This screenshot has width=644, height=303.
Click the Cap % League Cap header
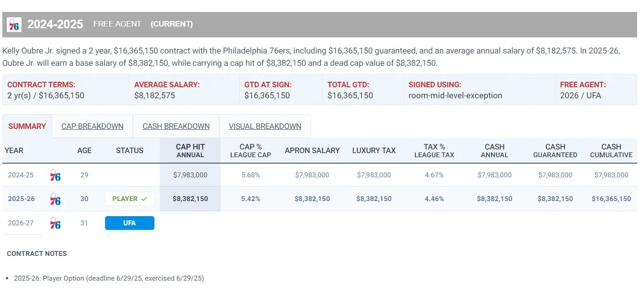250,150
